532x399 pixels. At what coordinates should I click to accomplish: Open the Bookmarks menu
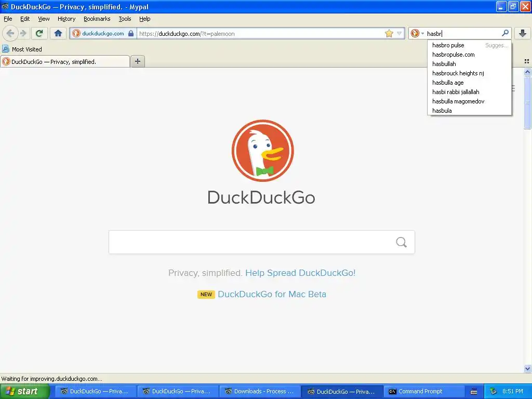(x=97, y=19)
